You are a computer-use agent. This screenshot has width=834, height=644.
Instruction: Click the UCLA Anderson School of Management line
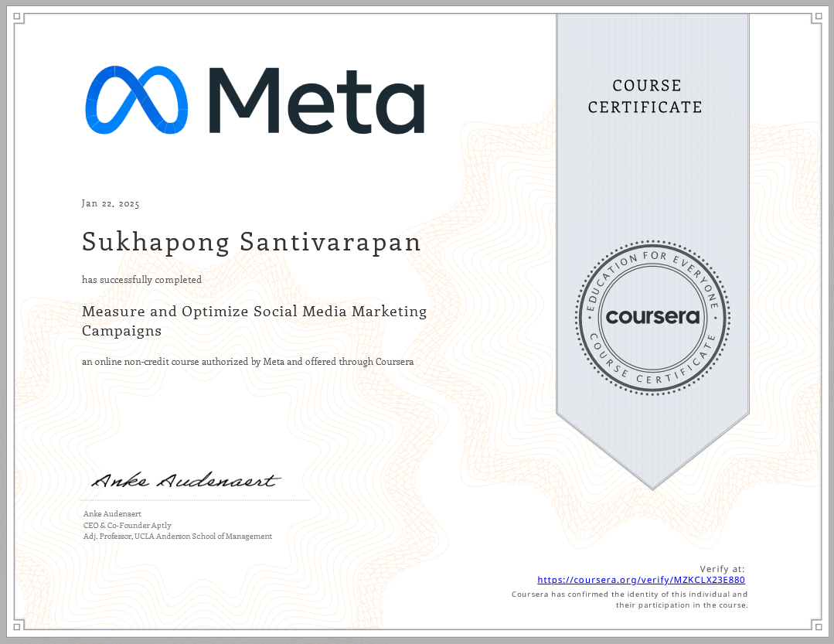[177, 536]
